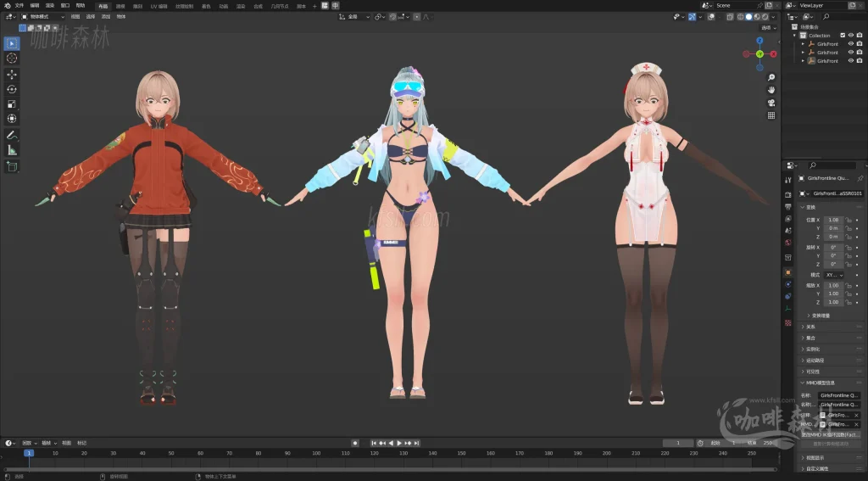The width and height of the screenshot is (868, 481).
Task: Switch to the UV 编辑 workspace tab
Action: [159, 6]
